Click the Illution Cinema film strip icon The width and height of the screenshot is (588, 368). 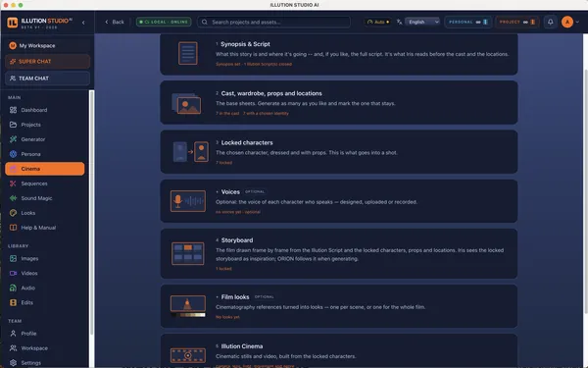tap(188, 355)
